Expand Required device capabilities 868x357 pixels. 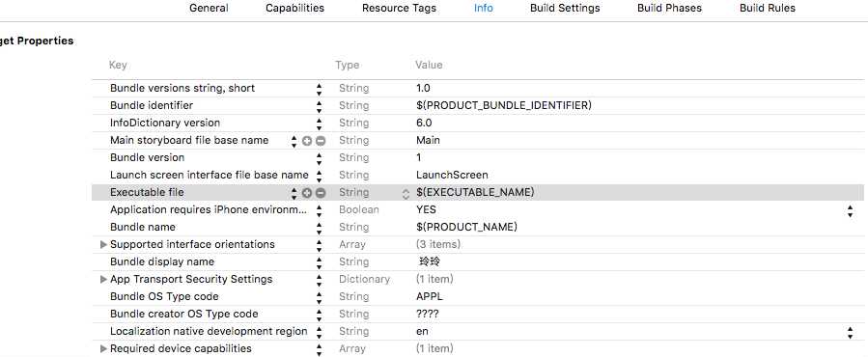[x=103, y=348]
